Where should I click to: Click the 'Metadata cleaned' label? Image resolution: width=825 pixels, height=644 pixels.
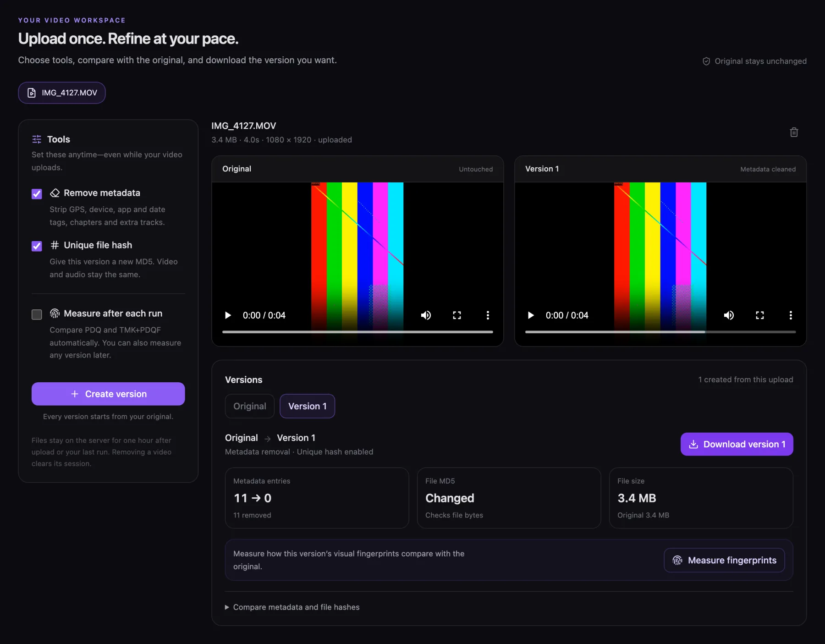[768, 169]
